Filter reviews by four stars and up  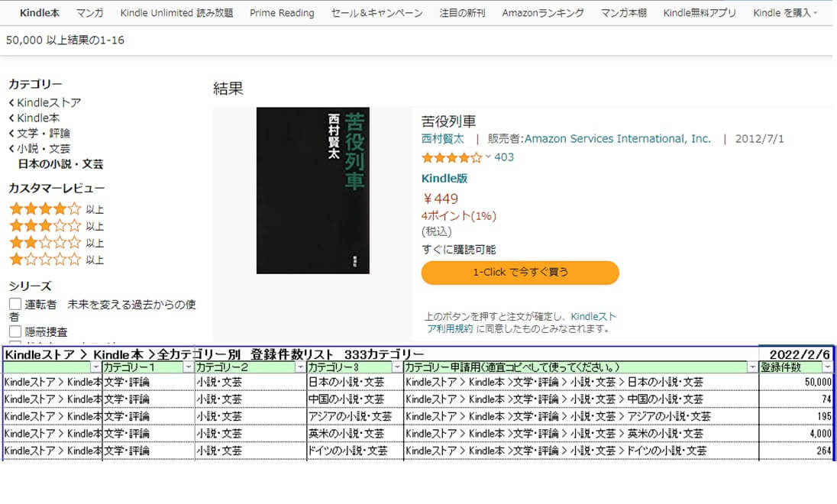[44, 208]
